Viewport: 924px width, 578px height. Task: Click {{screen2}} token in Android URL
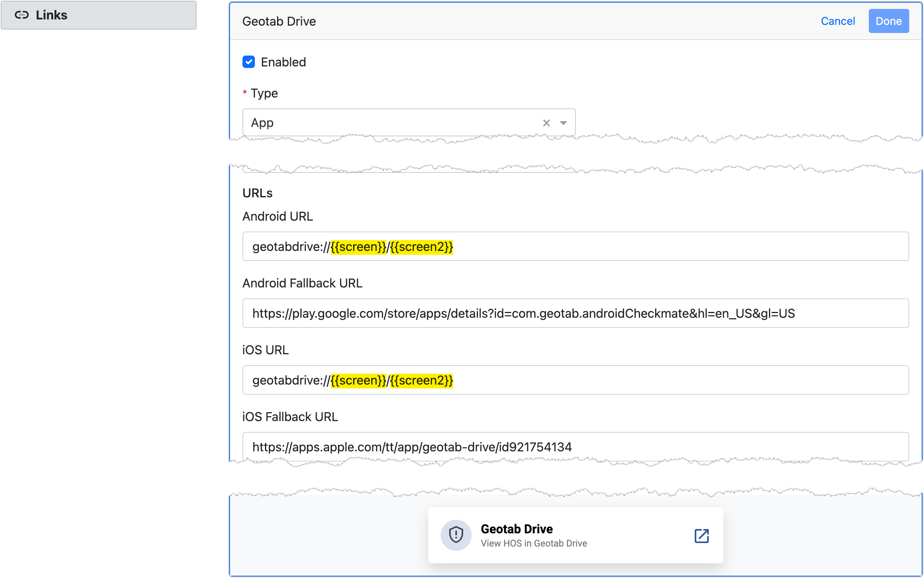tap(422, 247)
